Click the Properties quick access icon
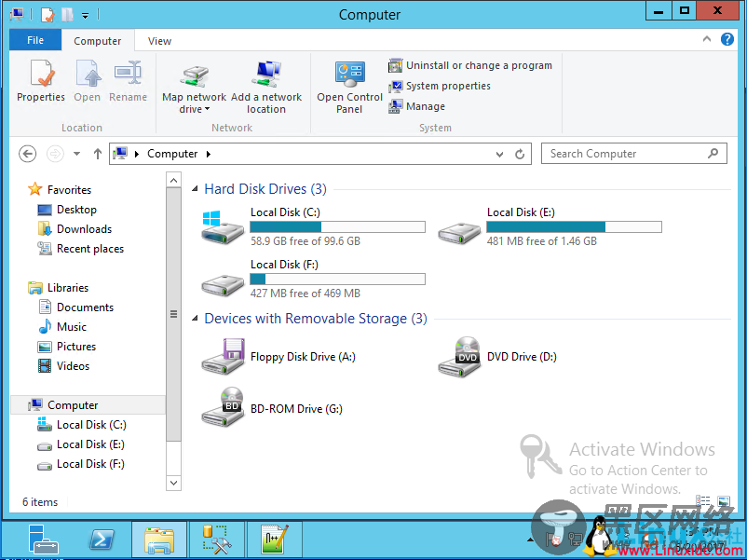 pyautogui.click(x=48, y=14)
